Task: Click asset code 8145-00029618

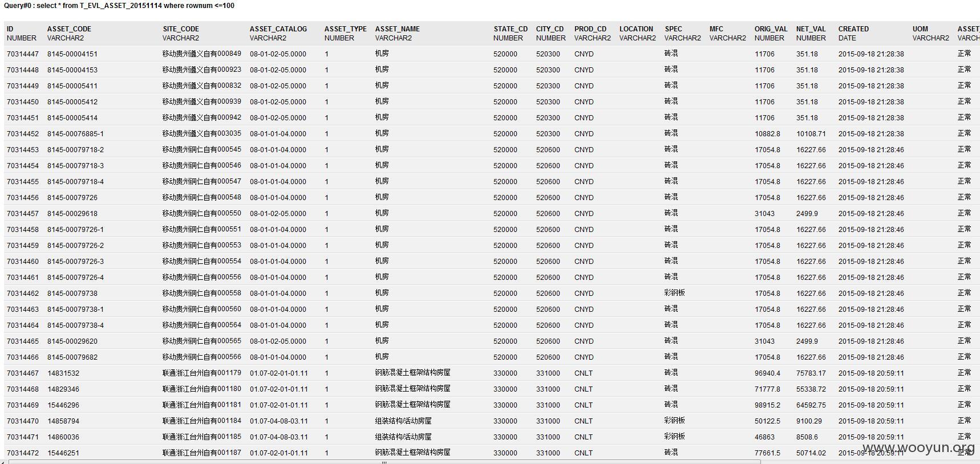Action: coord(72,214)
